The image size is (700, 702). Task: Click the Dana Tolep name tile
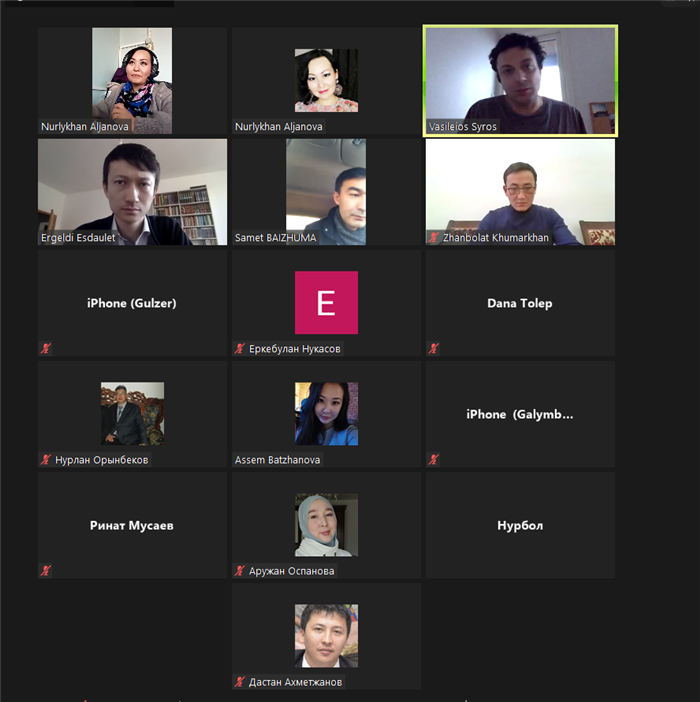pyautogui.click(x=520, y=303)
